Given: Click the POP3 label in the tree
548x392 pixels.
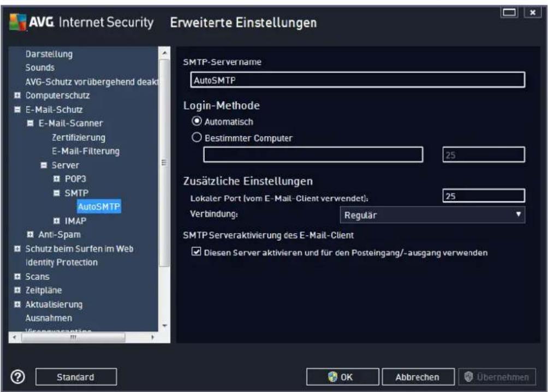Looking at the screenshot, I should [75, 179].
